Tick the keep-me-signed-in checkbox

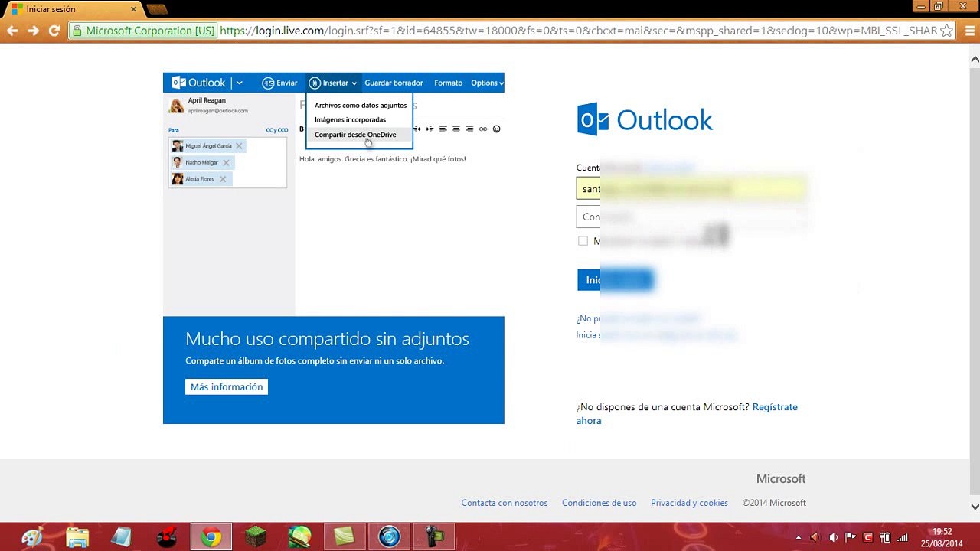click(583, 241)
